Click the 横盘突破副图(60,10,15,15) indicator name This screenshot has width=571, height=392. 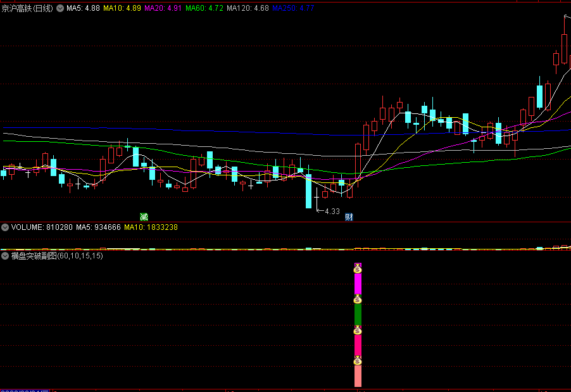[x=57, y=256]
